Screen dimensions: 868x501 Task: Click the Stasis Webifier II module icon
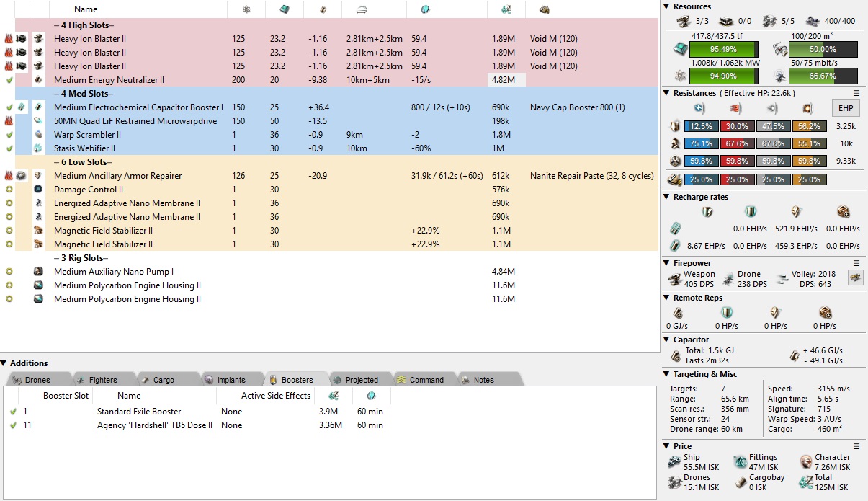(38, 148)
